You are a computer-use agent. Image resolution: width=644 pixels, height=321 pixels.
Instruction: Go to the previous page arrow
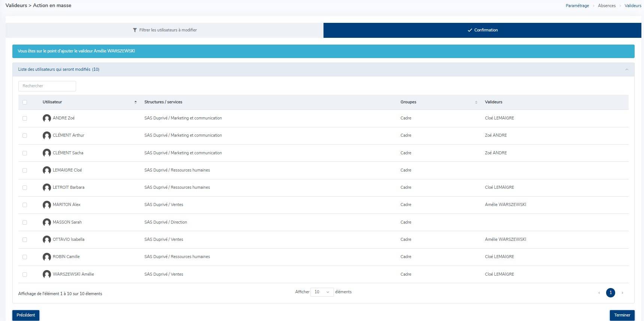point(599,293)
